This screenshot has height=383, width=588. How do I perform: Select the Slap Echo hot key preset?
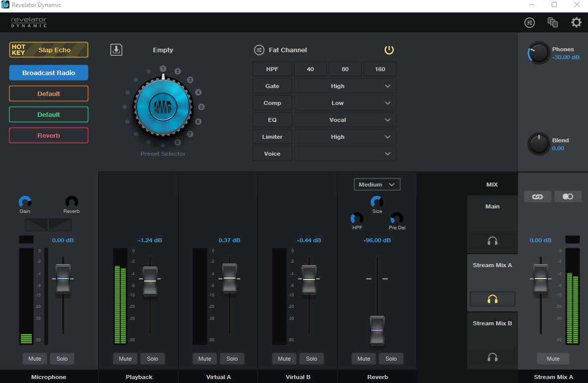tap(48, 50)
